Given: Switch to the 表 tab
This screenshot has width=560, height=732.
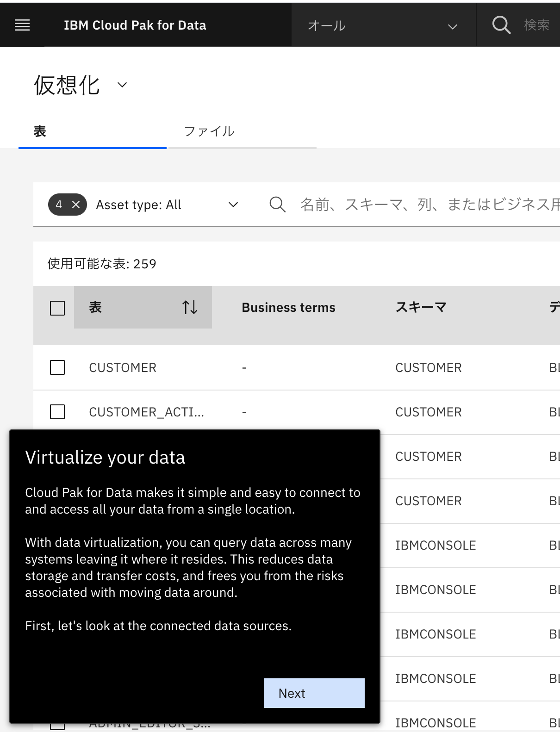Looking at the screenshot, I should click(x=93, y=131).
